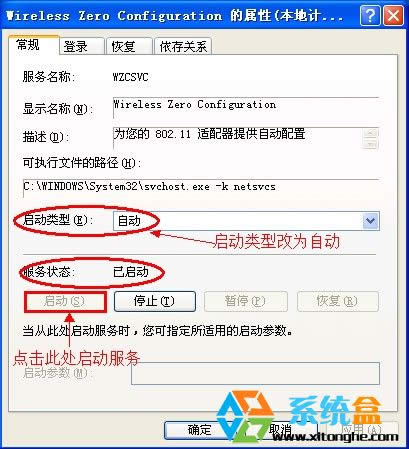Click the description box scroll down arrow
Image resolution: width=409 pixels, height=449 pixels.
(370, 144)
